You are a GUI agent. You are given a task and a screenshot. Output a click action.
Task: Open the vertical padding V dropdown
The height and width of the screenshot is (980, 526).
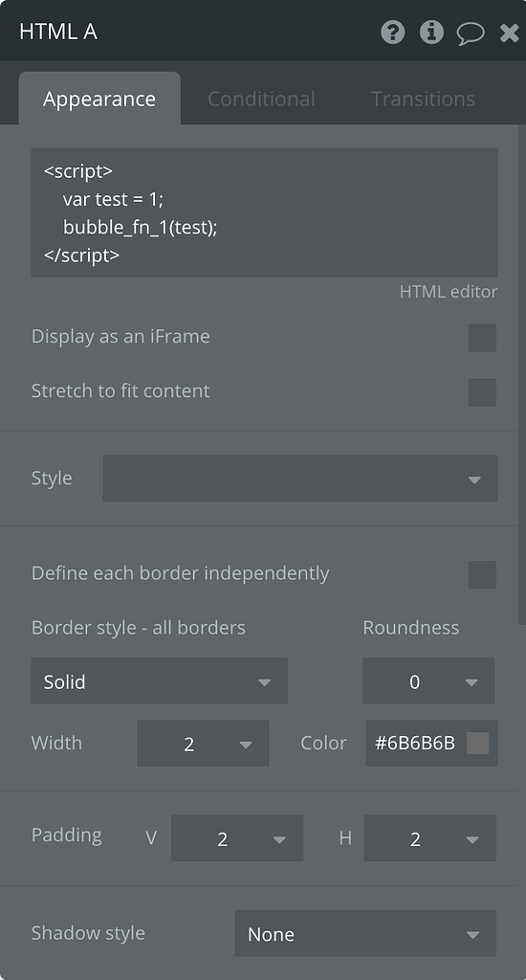237,838
